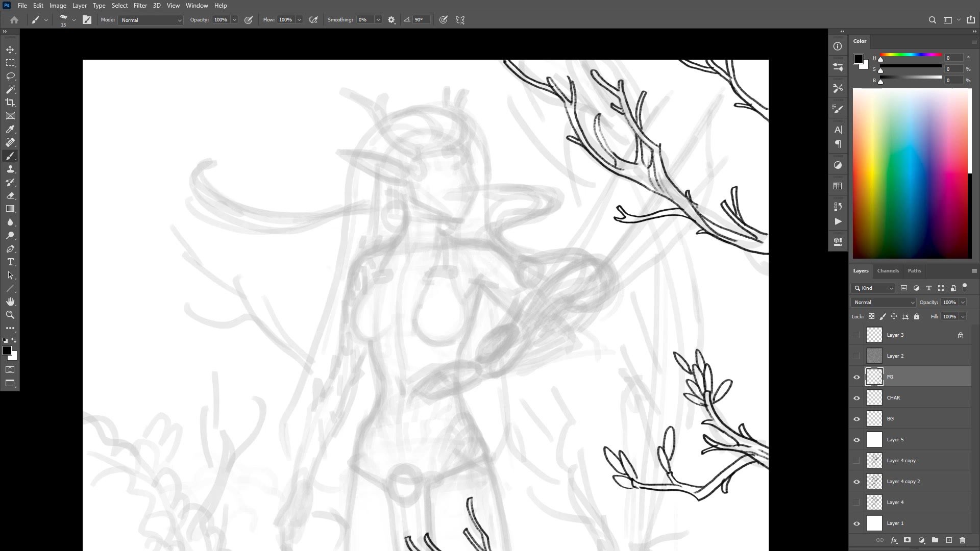The height and width of the screenshot is (551, 980).
Task: Open the Filter menu
Action: pyautogui.click(x=140, y=6)
